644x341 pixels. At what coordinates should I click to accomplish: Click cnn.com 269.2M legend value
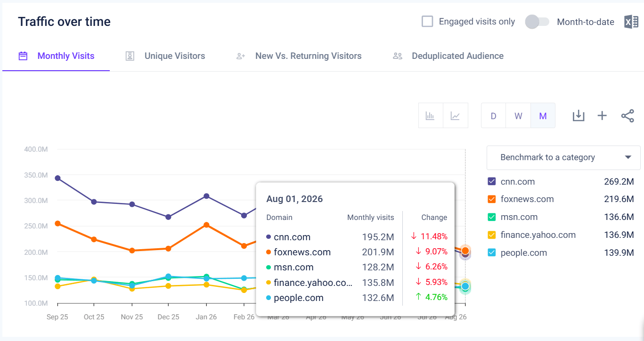619,181
